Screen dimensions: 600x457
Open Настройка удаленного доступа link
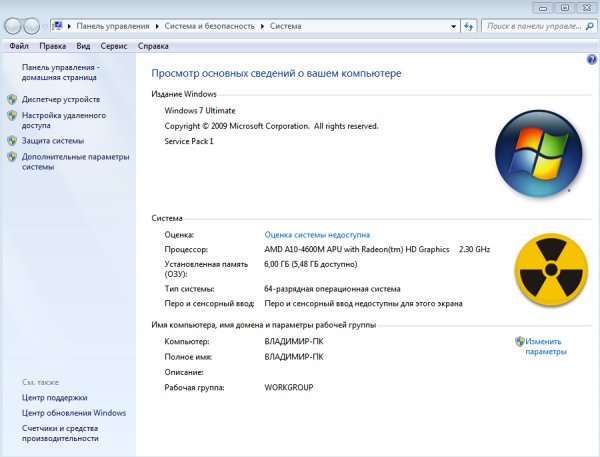tap(64, 121)
